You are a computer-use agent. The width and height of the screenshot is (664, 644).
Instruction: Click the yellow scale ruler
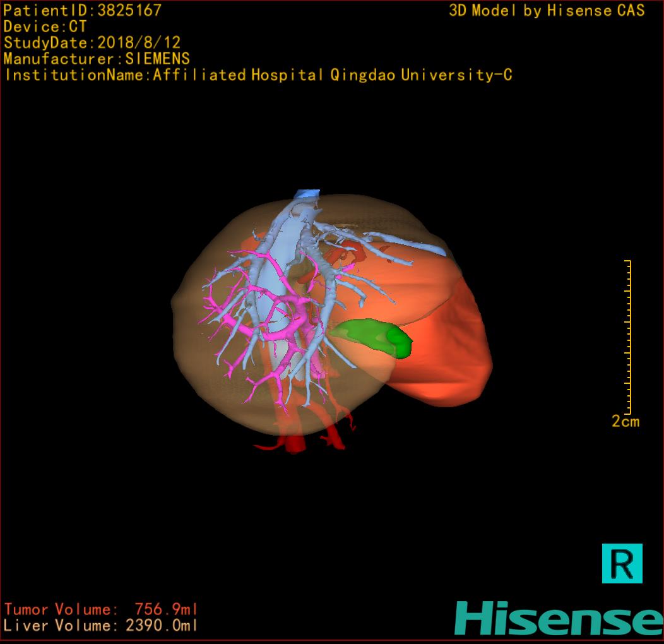coord(628,337)
